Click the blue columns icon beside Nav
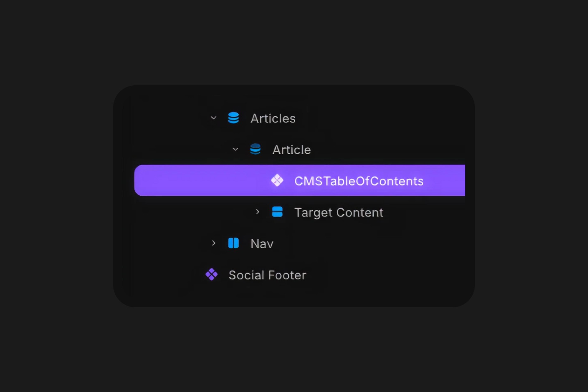This screenshot has width=588, height=392. [233, 243]
